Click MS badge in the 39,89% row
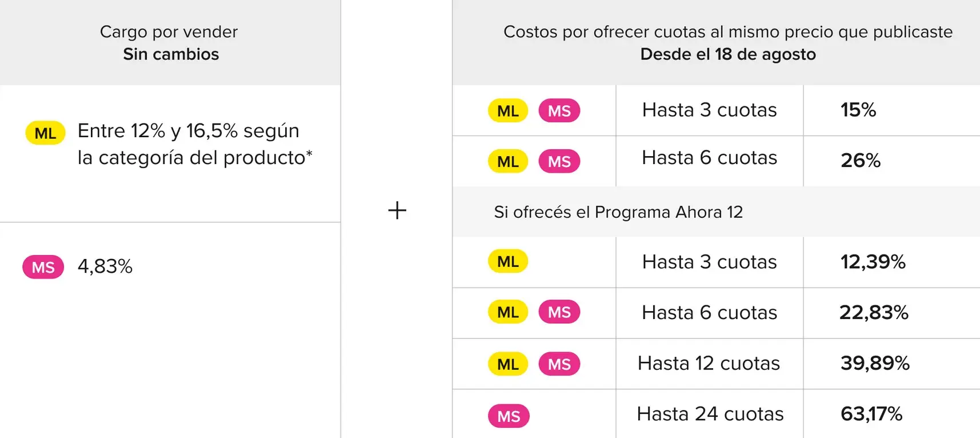Viewport: 980px width, 438px height. (559, 364)
